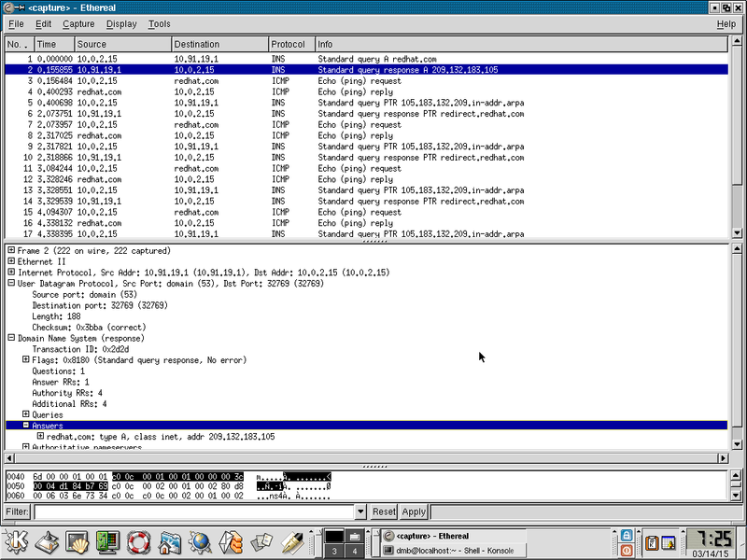
Task: Open the File menu
Action: pos(16,24)
